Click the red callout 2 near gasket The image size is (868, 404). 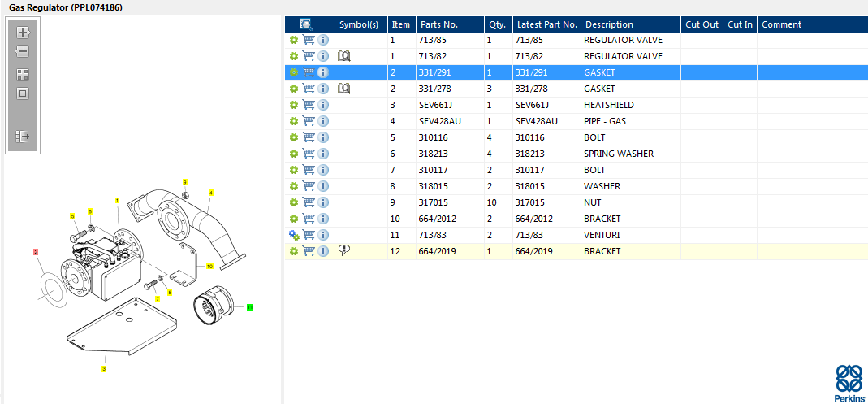[x=36, y=252]
